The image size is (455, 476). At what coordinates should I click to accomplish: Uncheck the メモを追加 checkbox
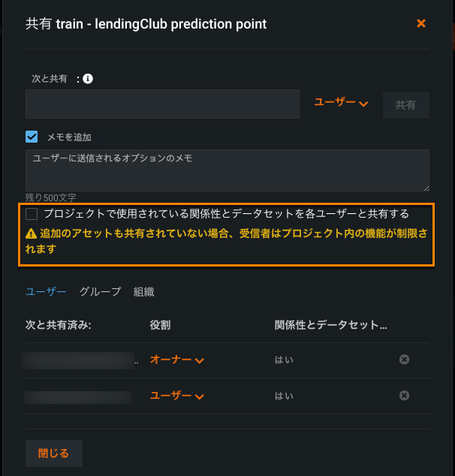32,137
